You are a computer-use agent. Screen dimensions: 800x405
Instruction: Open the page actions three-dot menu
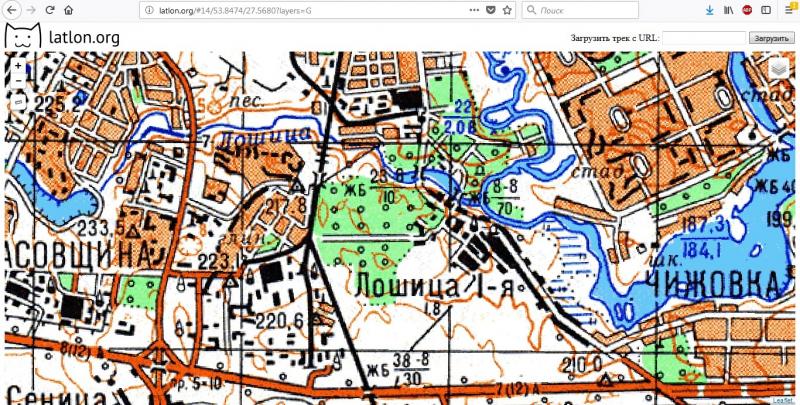[472, 10]
